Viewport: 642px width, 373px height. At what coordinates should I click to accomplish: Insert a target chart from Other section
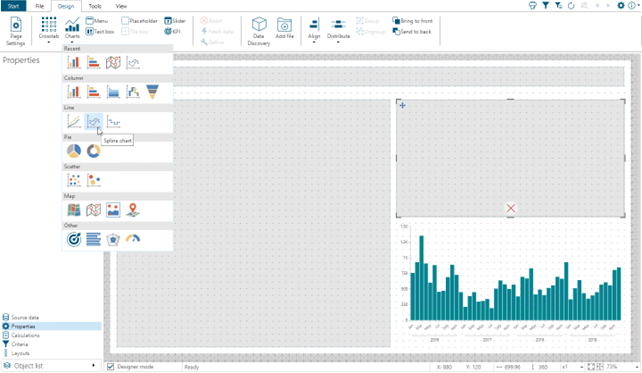point(74,240)
